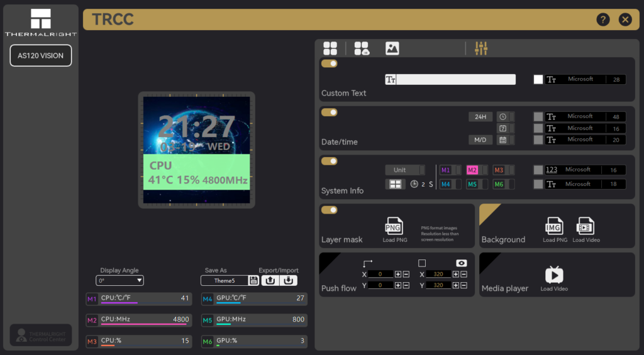Screen dimensions: 644x355
Task: Open the Custom Text white color swatch
Action: (x=538, y=80)
